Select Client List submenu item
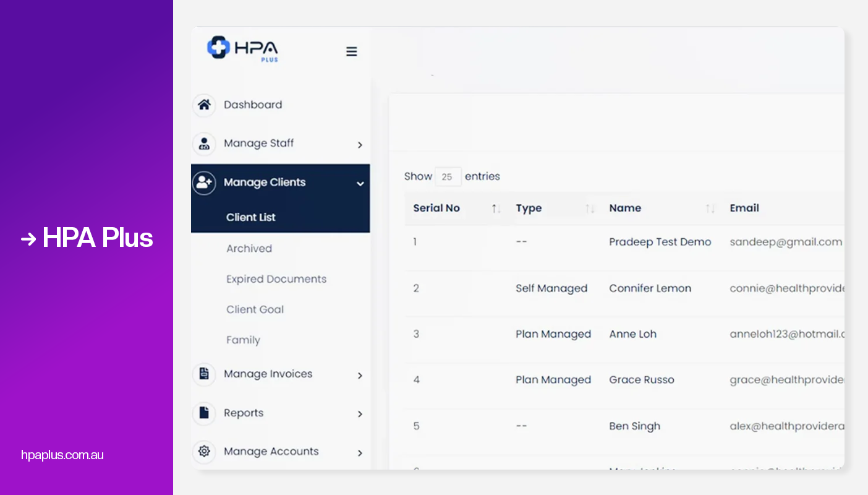This screenshot has width=868, height=495. (x=251, y=217)
